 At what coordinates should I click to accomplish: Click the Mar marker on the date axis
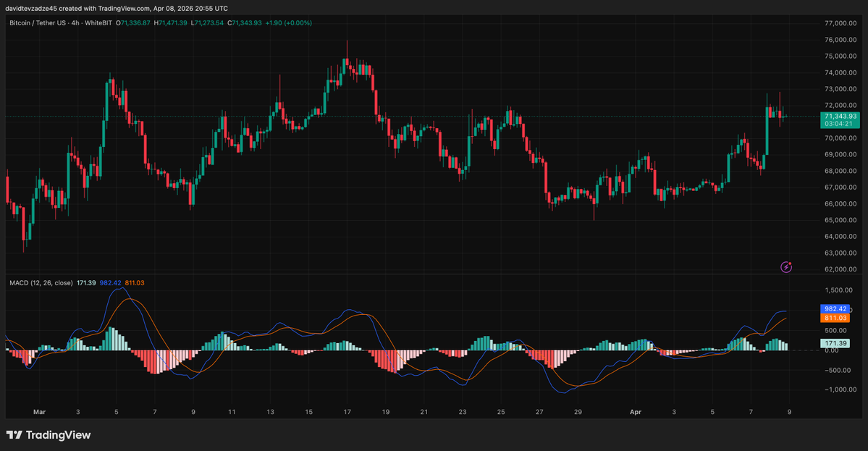click(x=40, y=412)
